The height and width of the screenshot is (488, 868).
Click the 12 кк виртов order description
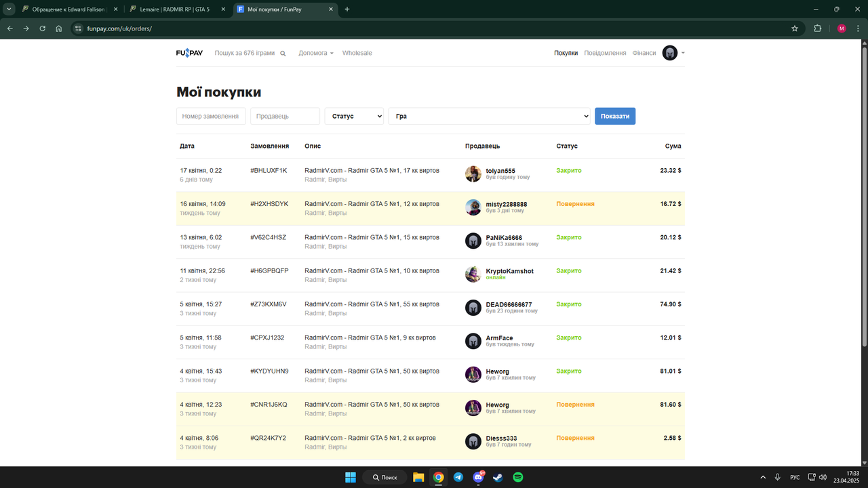[372, 204]
